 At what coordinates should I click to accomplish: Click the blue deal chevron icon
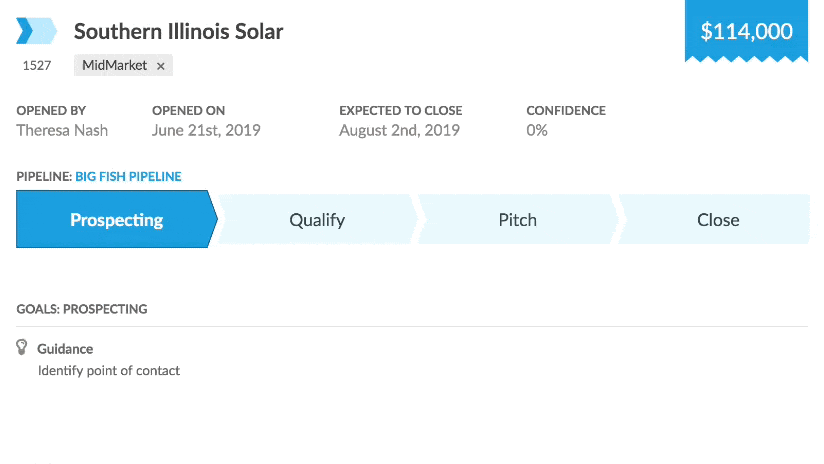(37, 31)
